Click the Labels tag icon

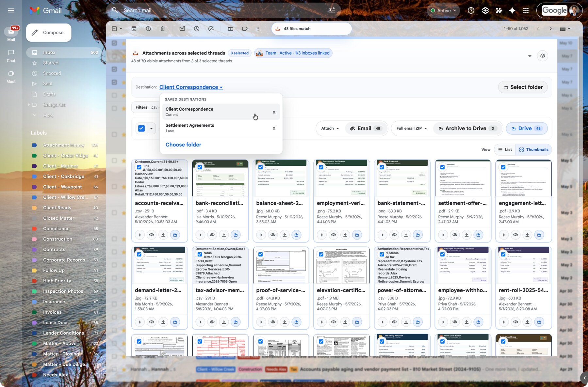point(245,29)
